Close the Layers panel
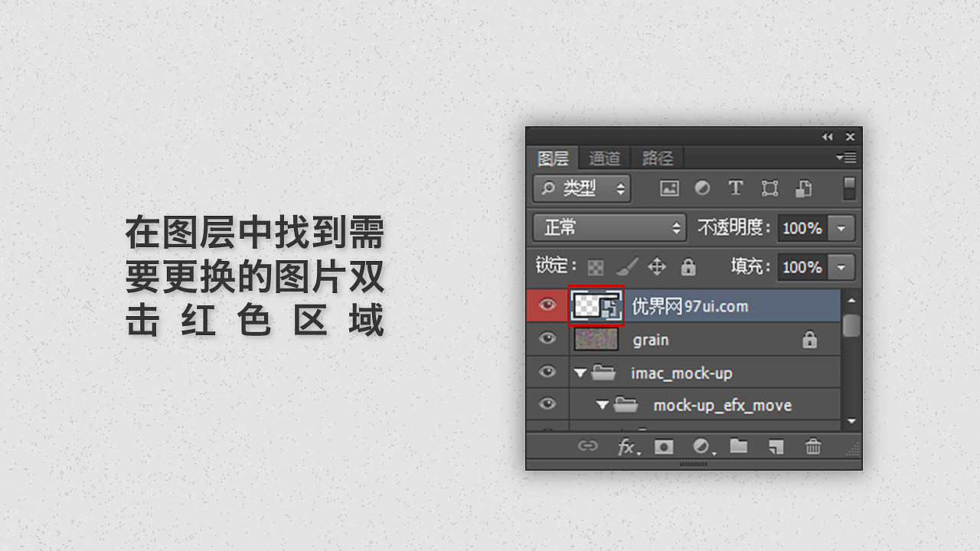 [x=850, y=137]
